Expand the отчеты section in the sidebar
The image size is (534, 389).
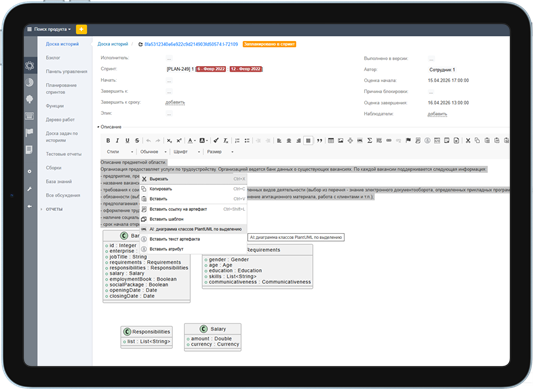pos(54,209)
